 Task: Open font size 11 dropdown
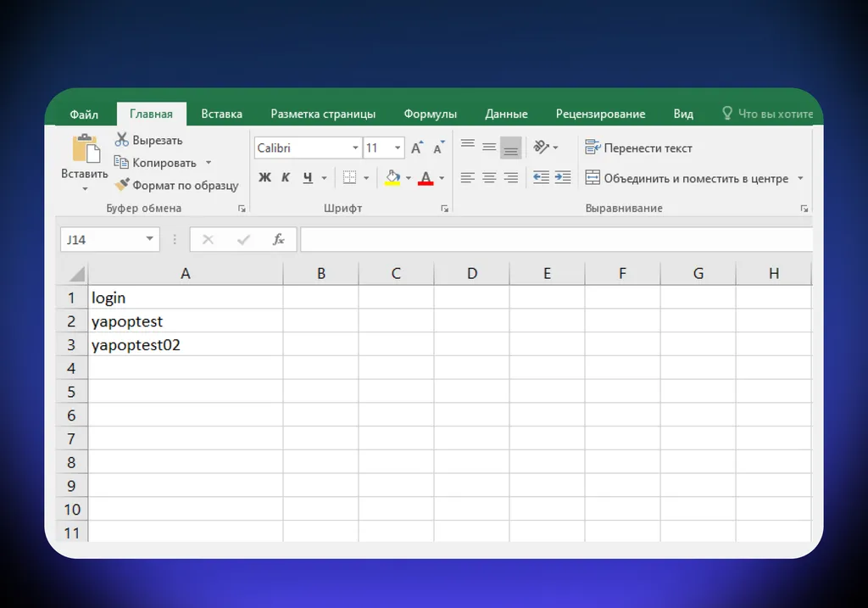[x=398, y=148]
